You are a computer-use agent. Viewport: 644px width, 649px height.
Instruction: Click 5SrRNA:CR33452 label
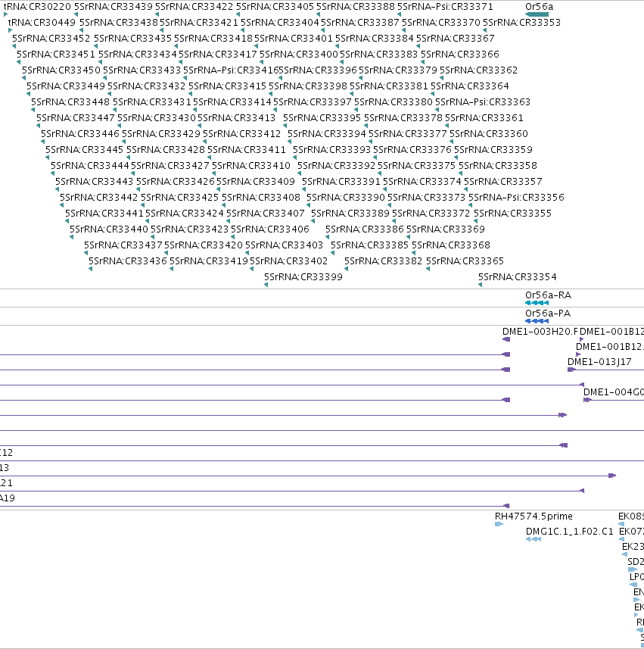[51, 39]
